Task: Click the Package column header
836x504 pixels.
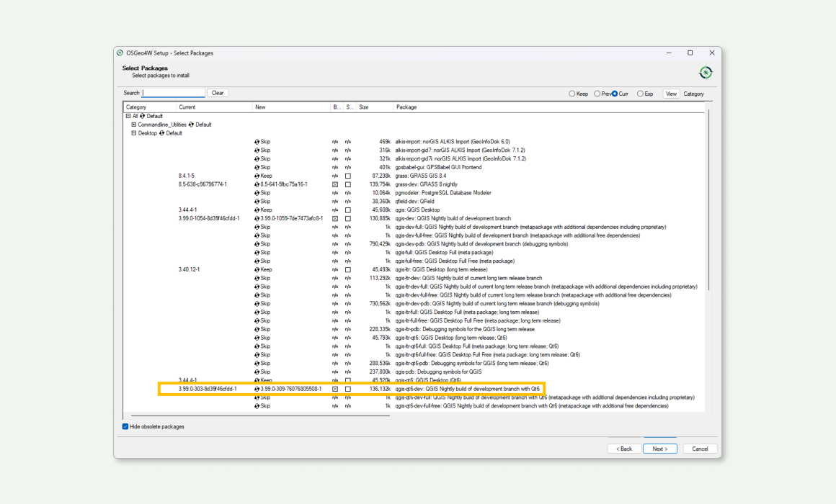Action: pyautogui.click(x=406, y=107)
